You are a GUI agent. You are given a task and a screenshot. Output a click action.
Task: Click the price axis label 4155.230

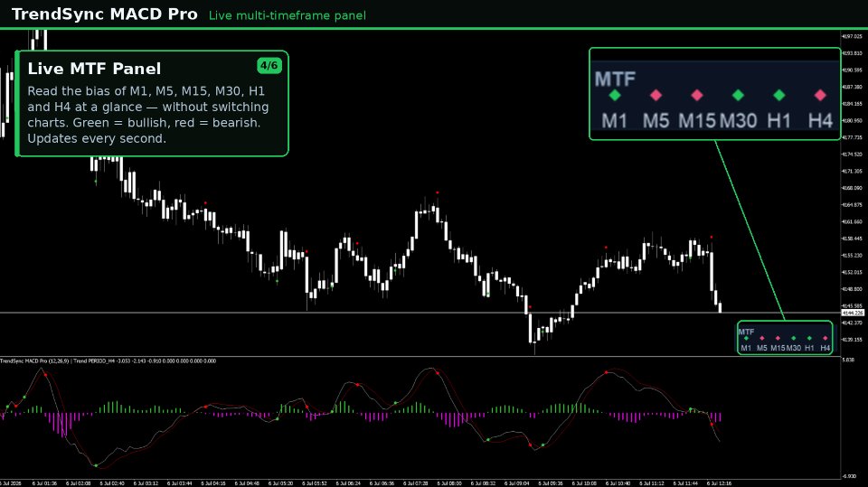click(x=852, y=256)
